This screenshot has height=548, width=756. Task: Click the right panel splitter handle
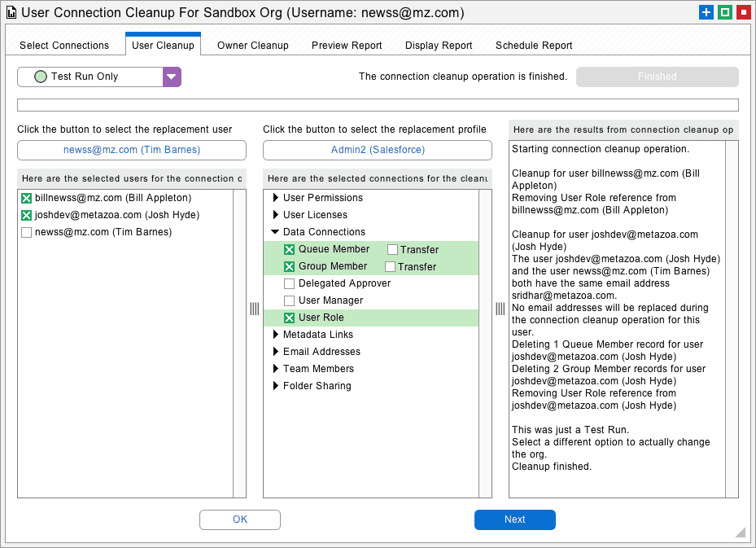pos(500,309)
